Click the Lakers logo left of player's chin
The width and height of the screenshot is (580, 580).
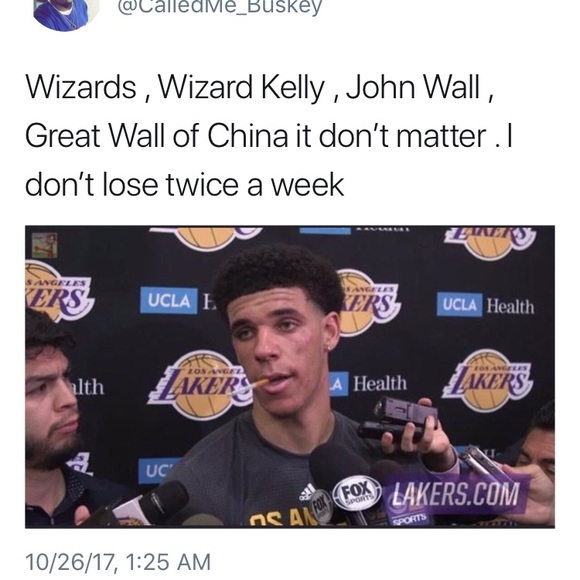[202, 385]
